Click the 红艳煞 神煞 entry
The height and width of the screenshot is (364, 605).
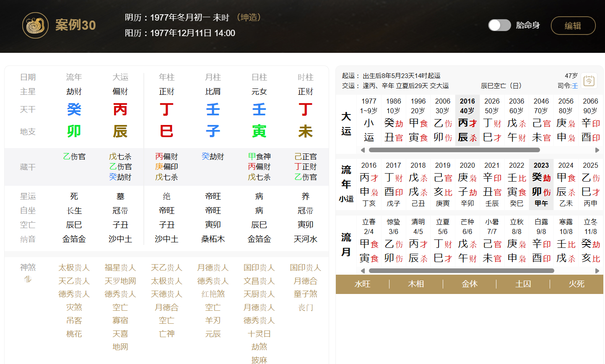point(213,294)
